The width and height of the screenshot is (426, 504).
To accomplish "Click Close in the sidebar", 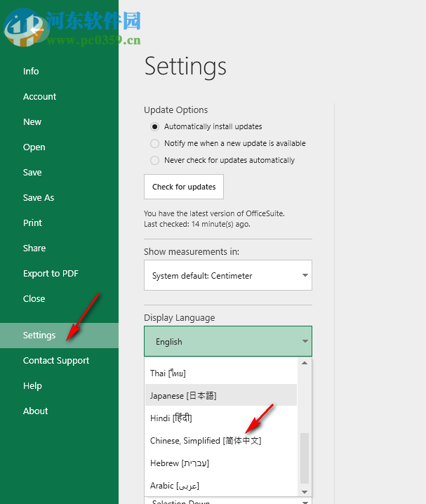I will [x=34, y=298].
